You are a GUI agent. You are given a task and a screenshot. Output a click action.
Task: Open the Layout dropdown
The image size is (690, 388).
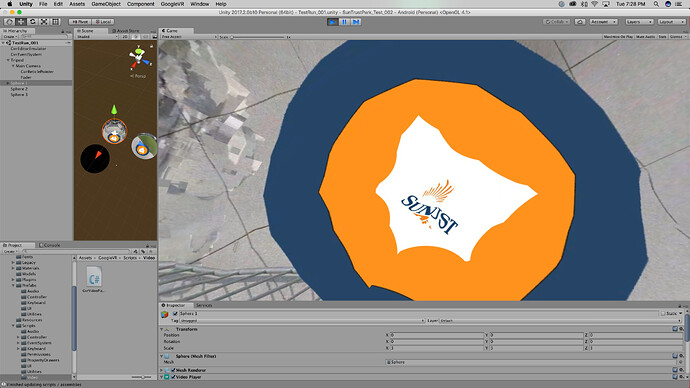pos(672,22)
